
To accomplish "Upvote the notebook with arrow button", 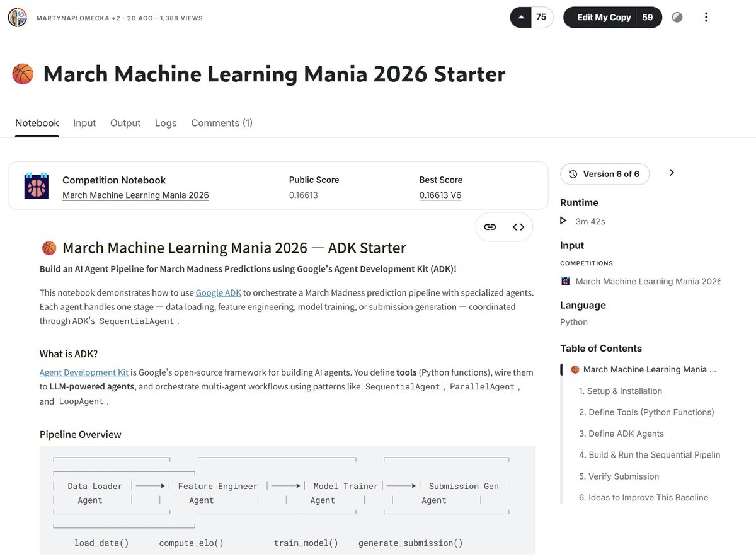I will 521,18.
